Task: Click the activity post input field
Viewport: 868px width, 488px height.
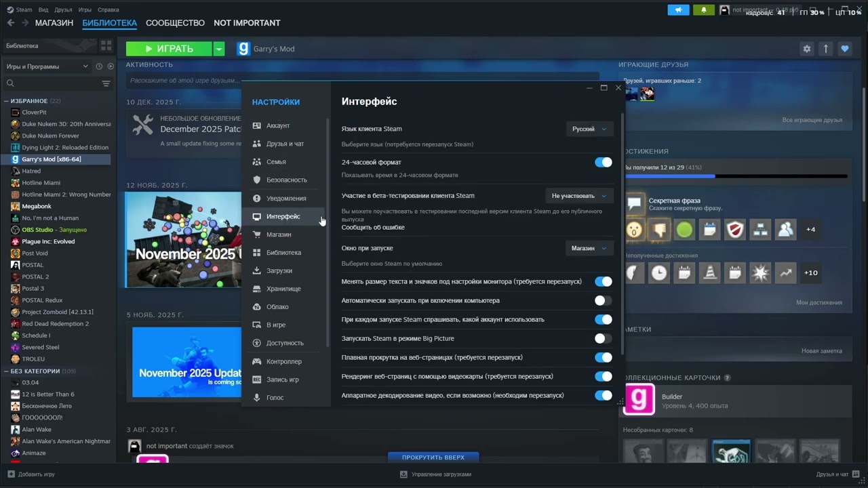Action: click(362, 81)
